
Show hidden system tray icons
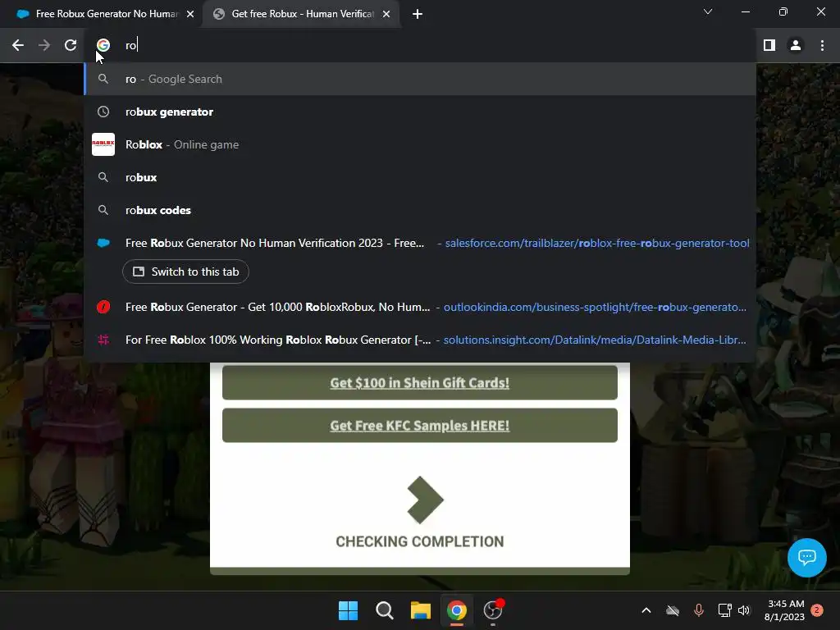pos(646,610)
